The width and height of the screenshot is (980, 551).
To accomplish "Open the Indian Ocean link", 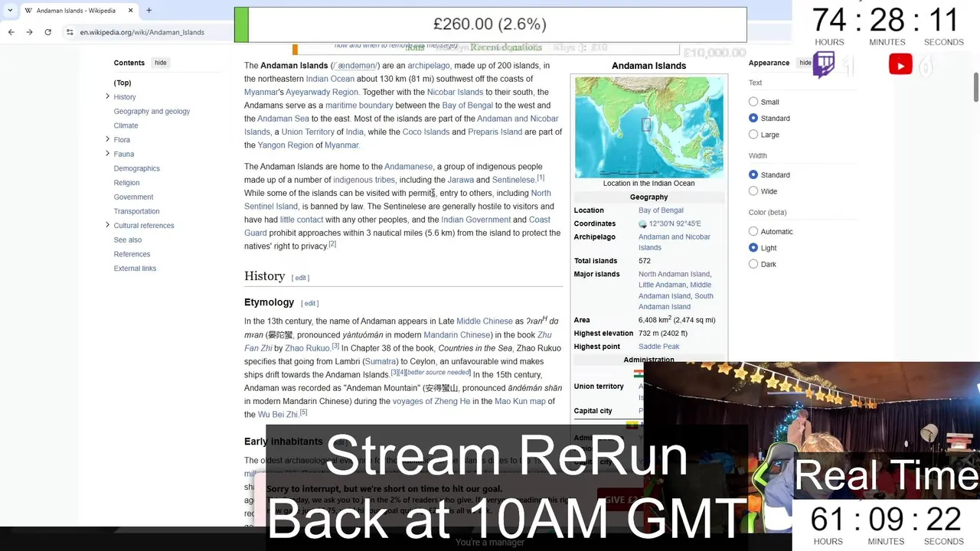I will (x=330, y=79).
